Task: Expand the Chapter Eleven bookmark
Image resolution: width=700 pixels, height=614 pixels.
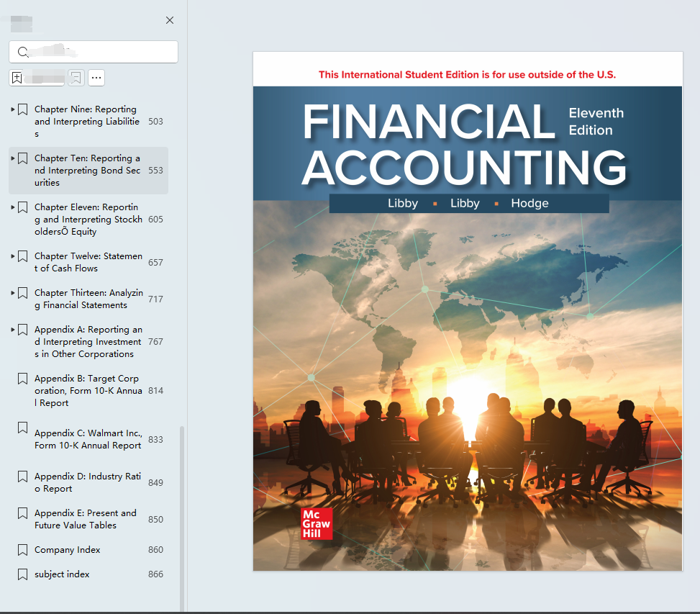Action: pos(12,207)
